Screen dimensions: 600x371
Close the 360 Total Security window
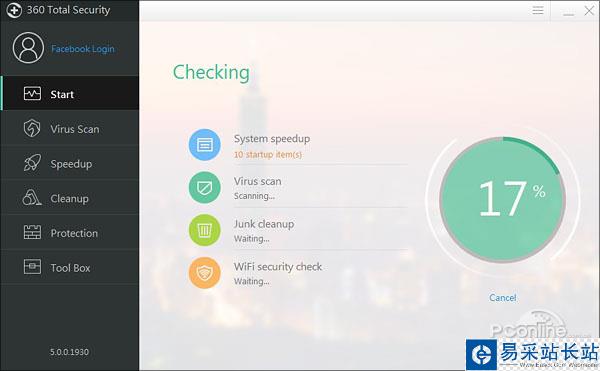point(589,10)
